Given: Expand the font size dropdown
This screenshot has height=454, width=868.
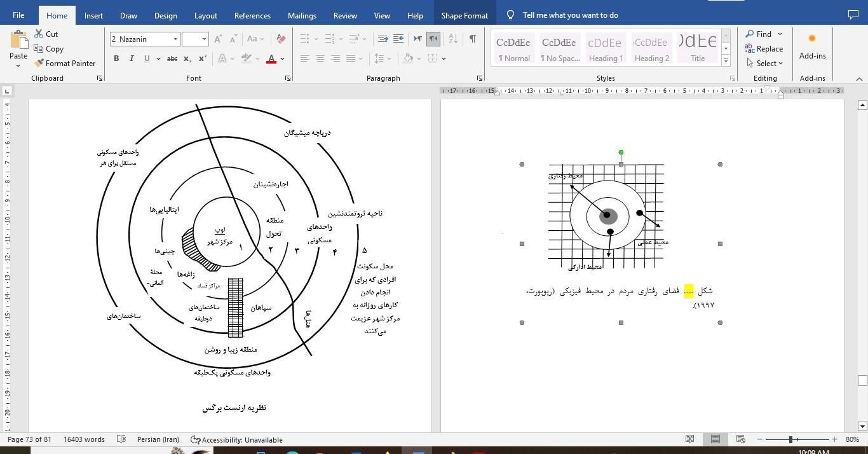Looking at the screenshot, I should coord(204,39).
